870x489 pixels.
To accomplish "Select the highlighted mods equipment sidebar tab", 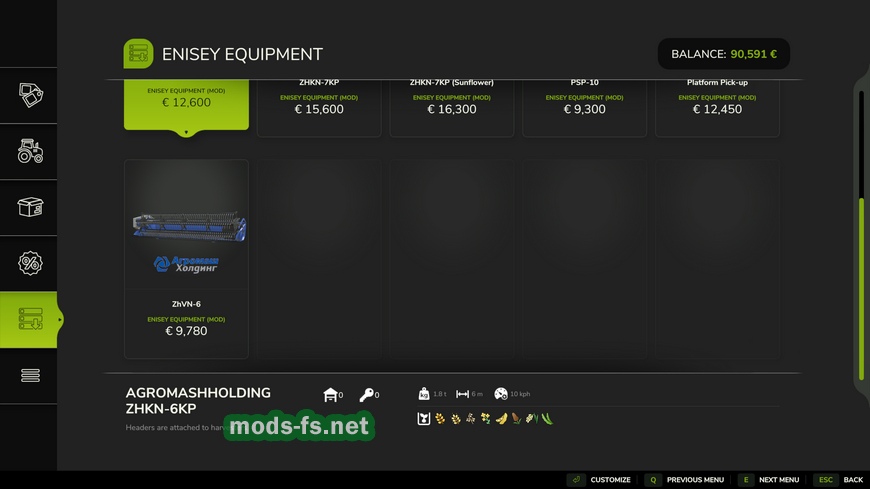I will (x=30, y=319).
